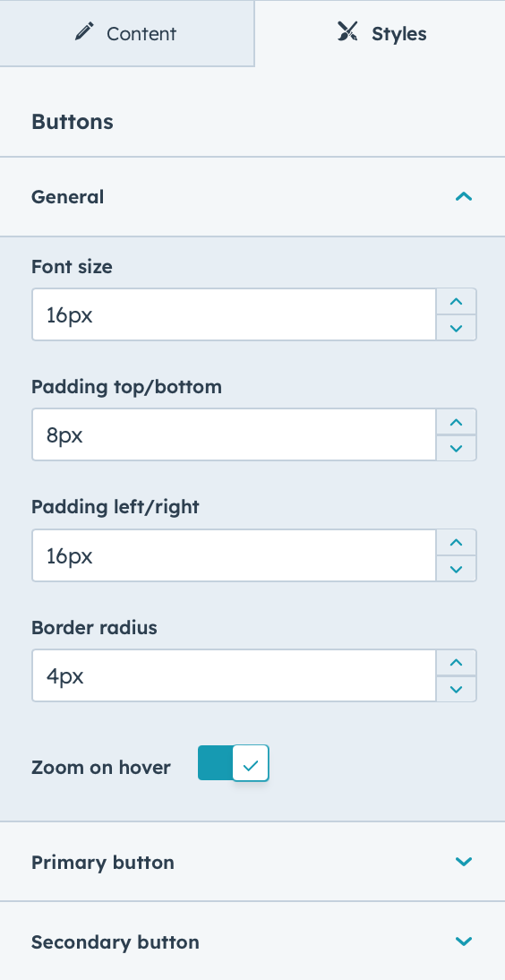Decrease Padding top/bottom value
This screenshot has width=505, height=980.
click(457, 448)
